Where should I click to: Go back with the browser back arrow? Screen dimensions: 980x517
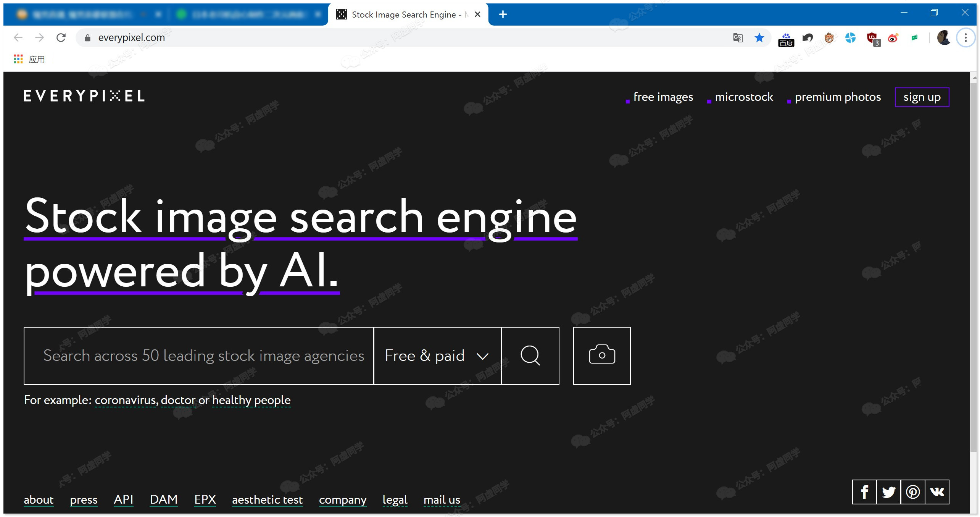(18, 37)
